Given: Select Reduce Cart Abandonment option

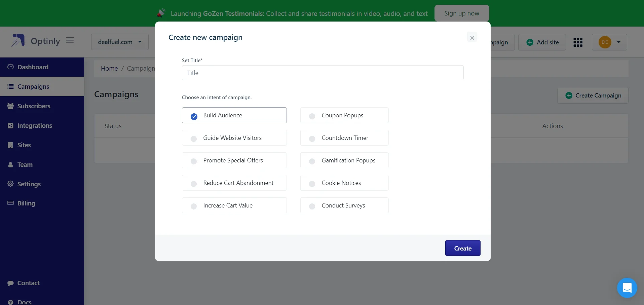Looking at the screenshot, I should [x=234, y=183].
